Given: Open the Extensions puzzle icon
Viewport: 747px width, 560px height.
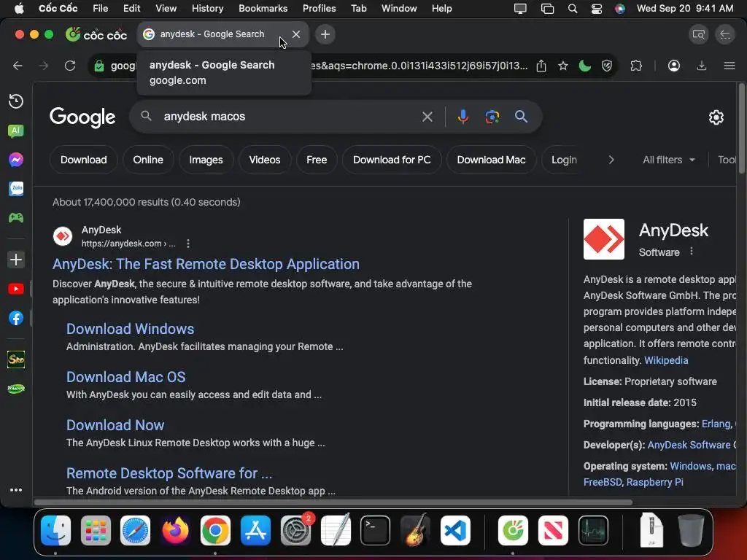Looking at the screenshot, I should pyautogui.click(x=636, y=66).
